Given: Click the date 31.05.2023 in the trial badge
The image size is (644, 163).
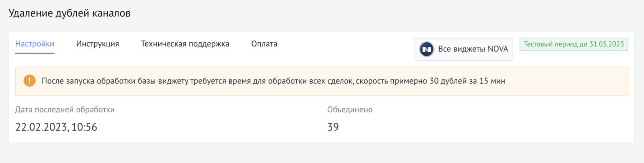Looking at the screenshot, I should click(x=606, y=44).
